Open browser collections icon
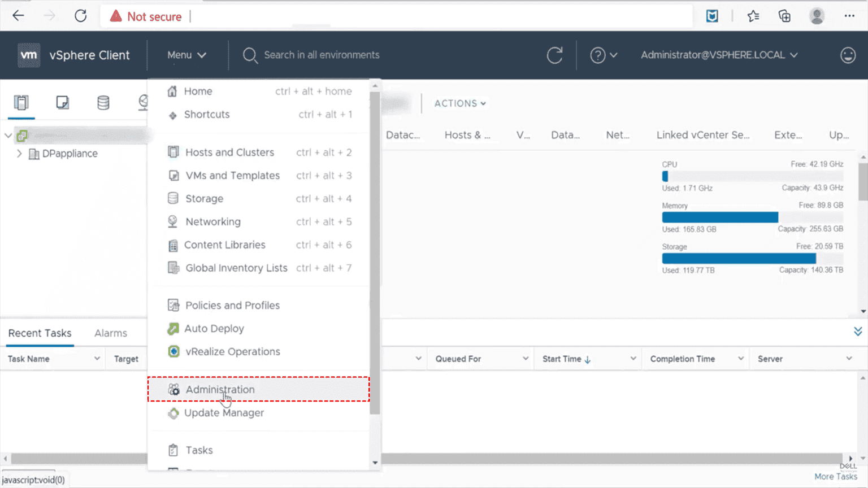Screen dimensions: 868x488 pyautogui.click(x=784, y=16)
